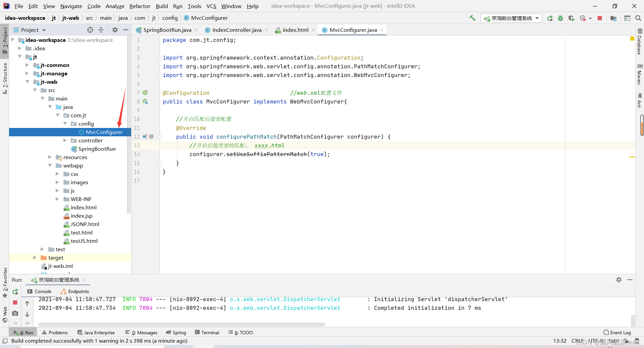Viewport: 644px width, 348px height.
Task: Open Search Everywhere magnifier icon
Action: 638,18
